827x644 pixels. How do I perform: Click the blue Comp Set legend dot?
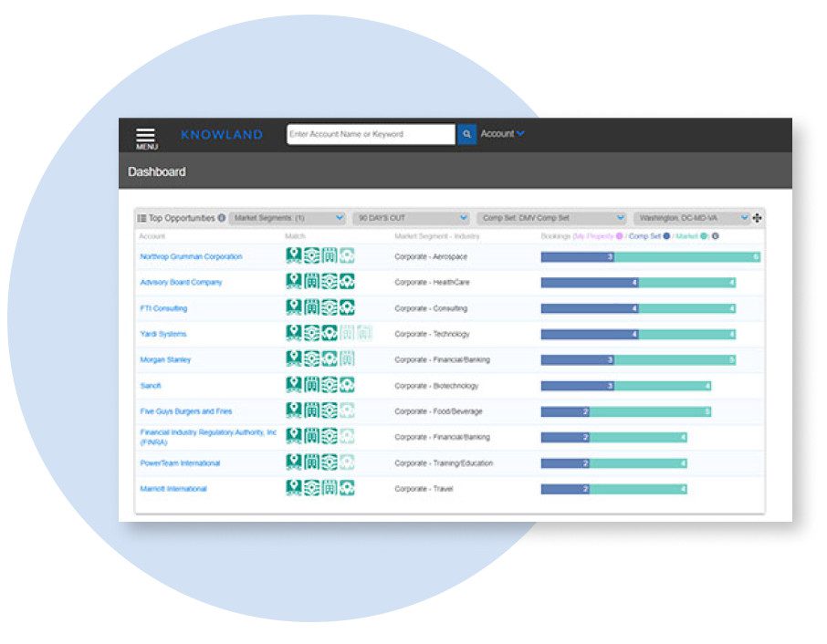coord(666,236)
